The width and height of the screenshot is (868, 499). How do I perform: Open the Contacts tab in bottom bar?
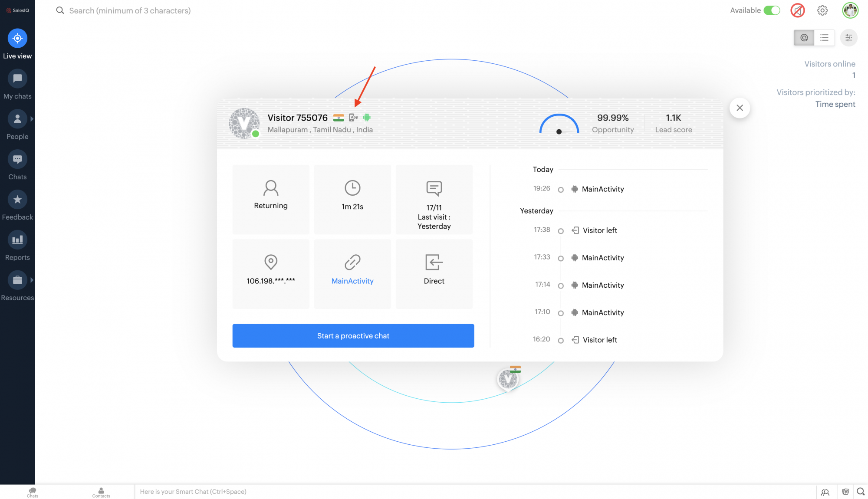101,492
